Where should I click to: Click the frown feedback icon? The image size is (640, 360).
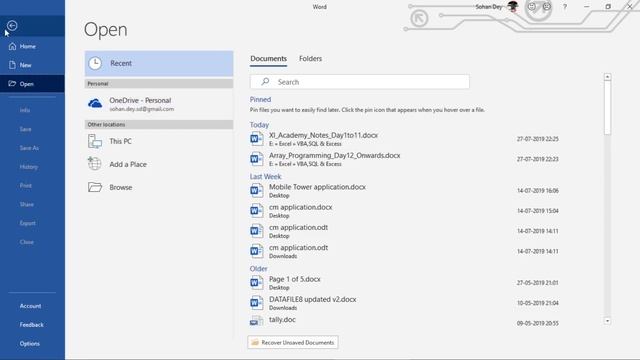point(547,7)
